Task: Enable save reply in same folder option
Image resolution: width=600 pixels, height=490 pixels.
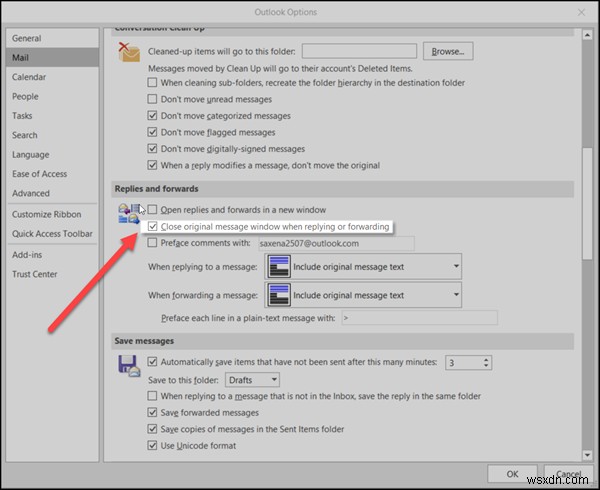Action: pyautogui.click(x=152, y=396)
